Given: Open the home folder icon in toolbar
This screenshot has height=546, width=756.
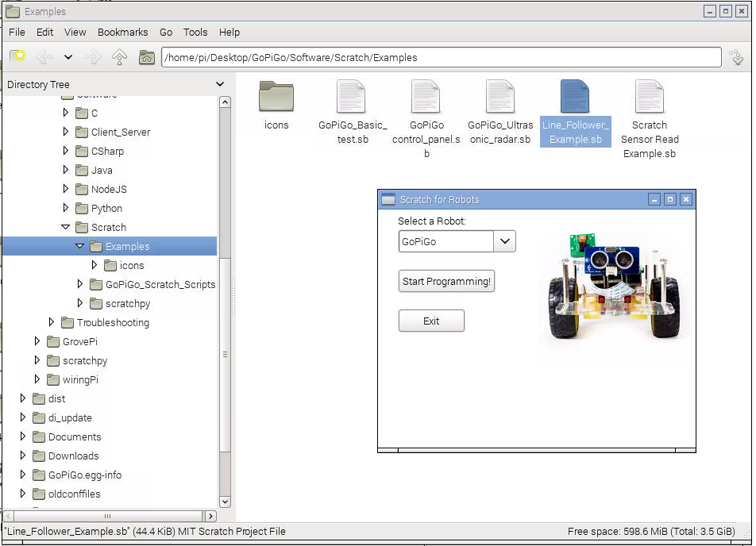Looking at the screenshot, I should 147,57.
